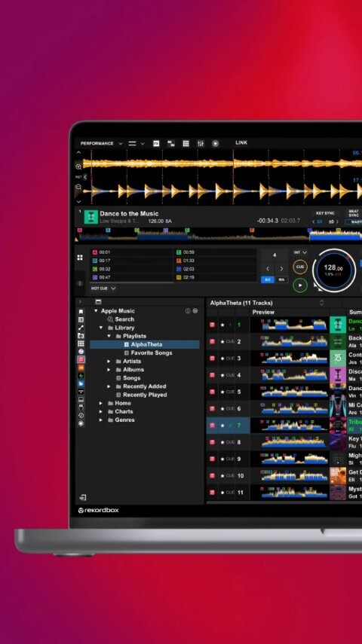The width and height of the screenshot is (362, 644).
Task: Open the PERFORMANCE mode dropdown
Action: click(101, 143)
